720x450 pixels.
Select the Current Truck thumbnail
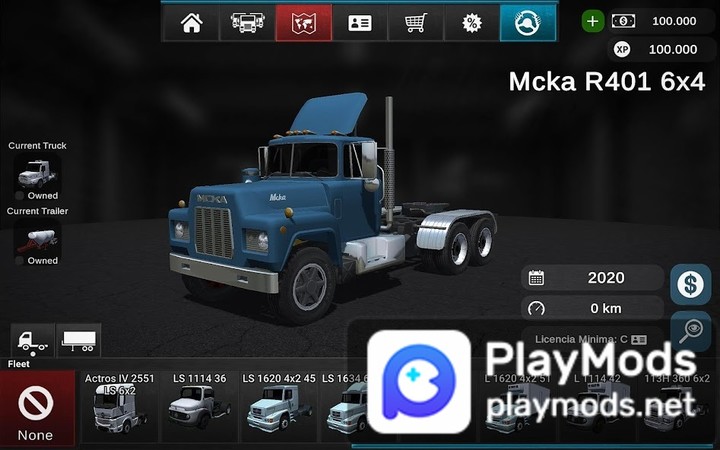pyautogui.click(x=37, y=173)
